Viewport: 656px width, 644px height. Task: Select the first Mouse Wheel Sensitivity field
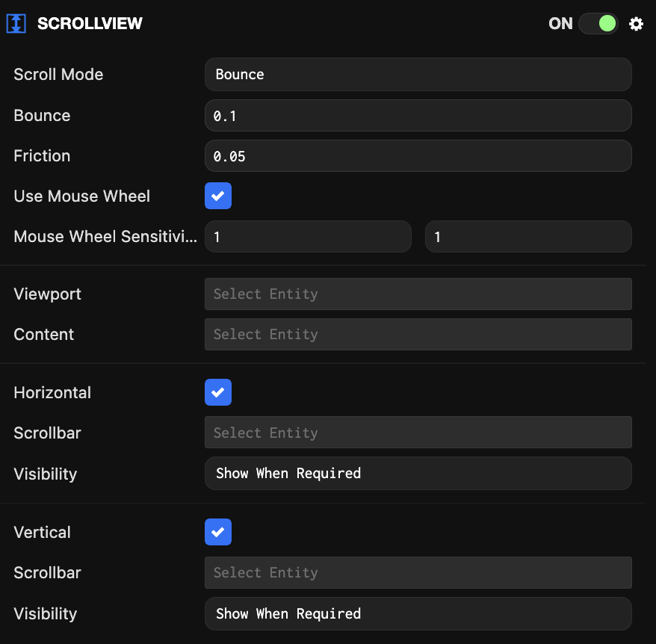point(308,236)
